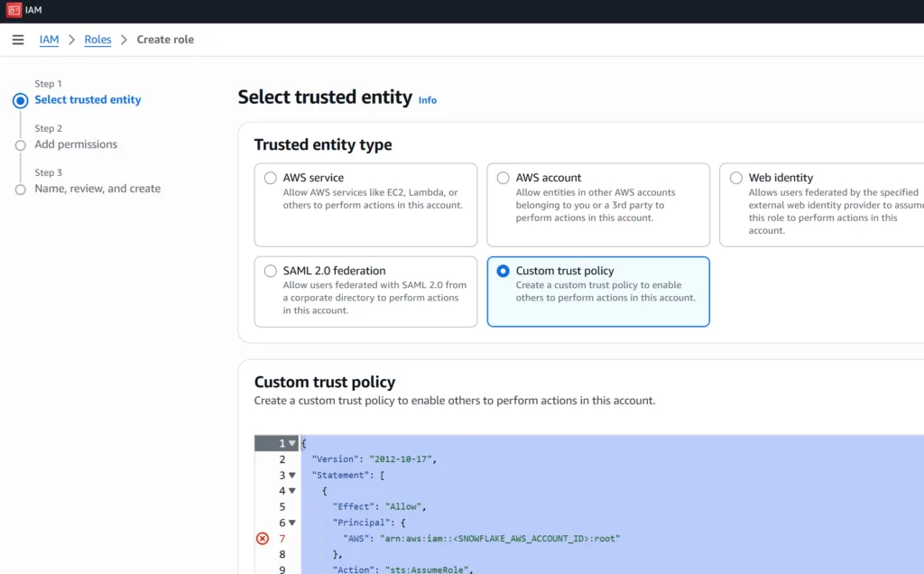Click the IAM label in top header bar
Screen dimensions: 924x574
click(x=33, y=10)
